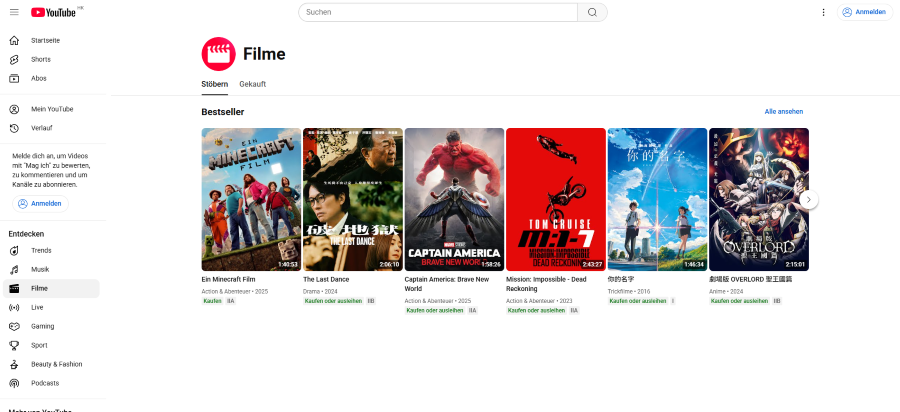The height and width of the screenshot is (412, 900).
Task: Open Mein YouTube from the sidebar
Action: [x=51, y=109]
